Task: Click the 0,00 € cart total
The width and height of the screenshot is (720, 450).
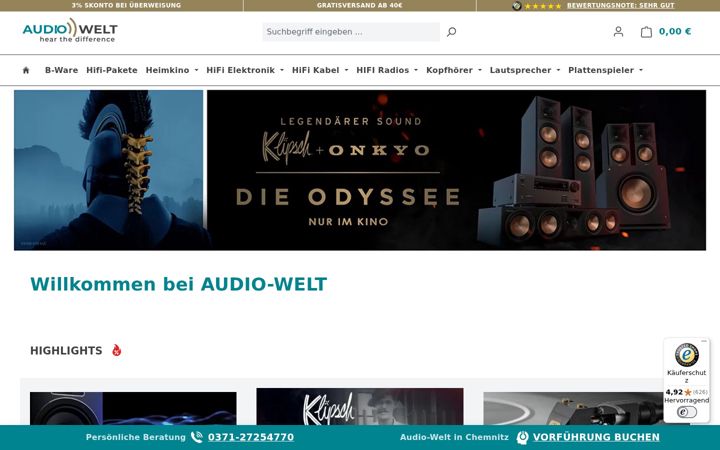Action: (x=675, y=32)
